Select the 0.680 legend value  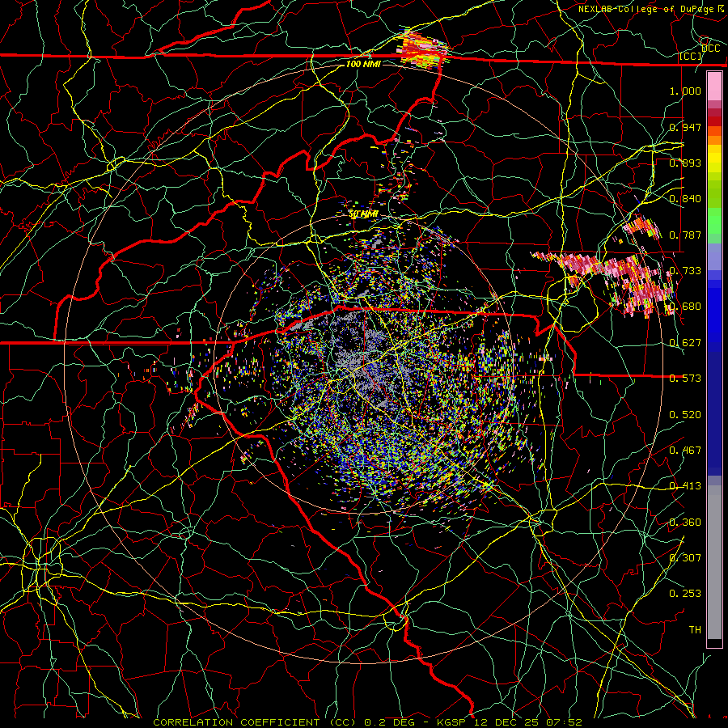tap(685, 307)
